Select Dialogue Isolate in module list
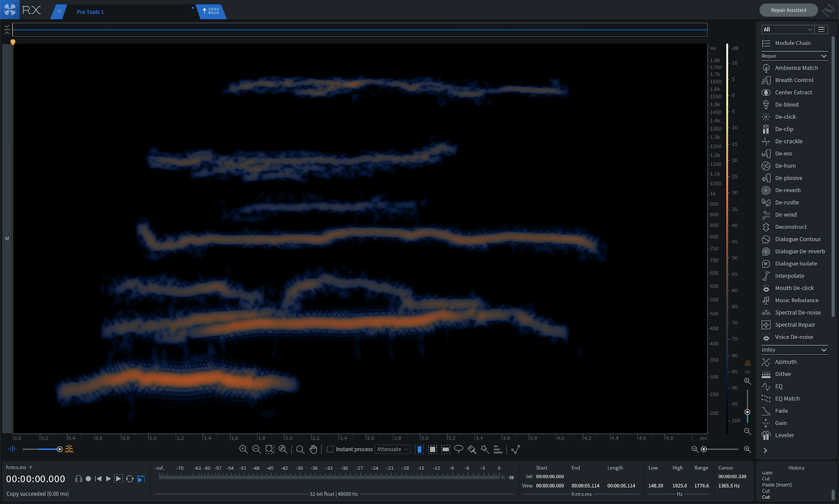 tap(794, 264)
